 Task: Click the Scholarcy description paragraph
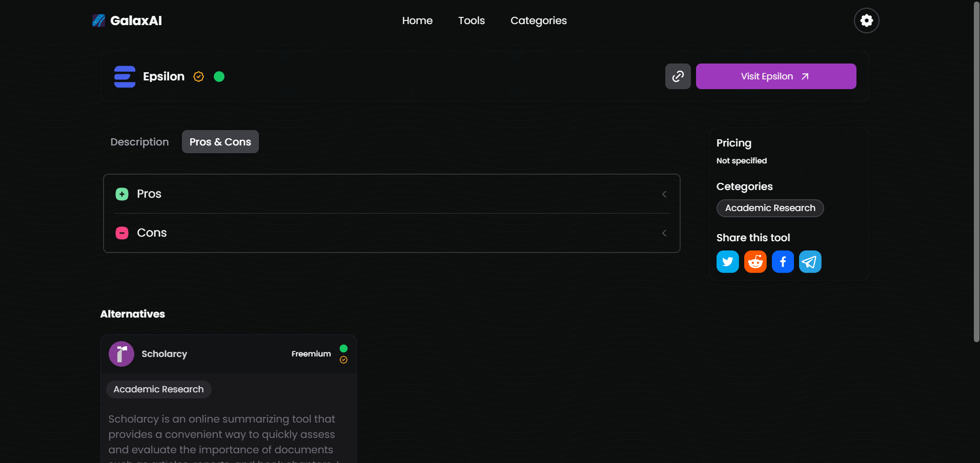click(x=224, y=438)
